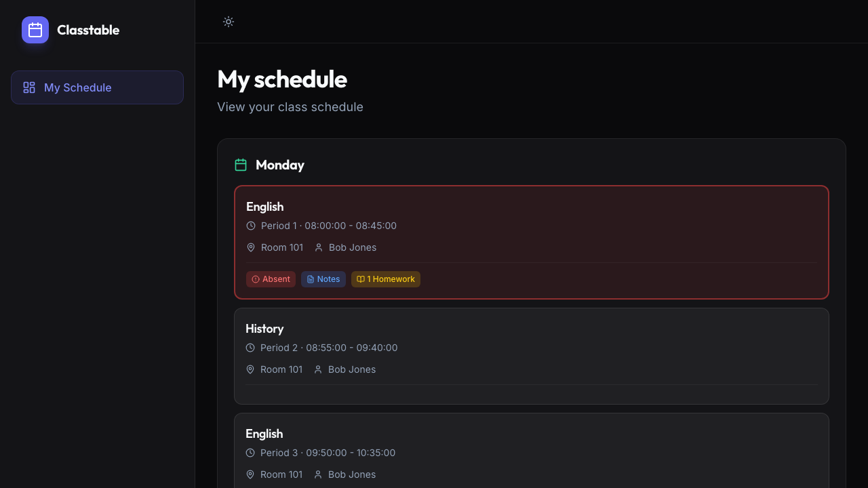Click the person icon next to Bob Jones
Viewport: 868px width, 488px height.
[x=318, y=247]
